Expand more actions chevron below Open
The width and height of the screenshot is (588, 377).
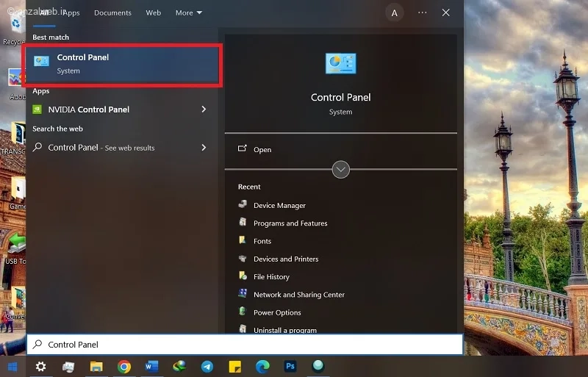point(340,170)
